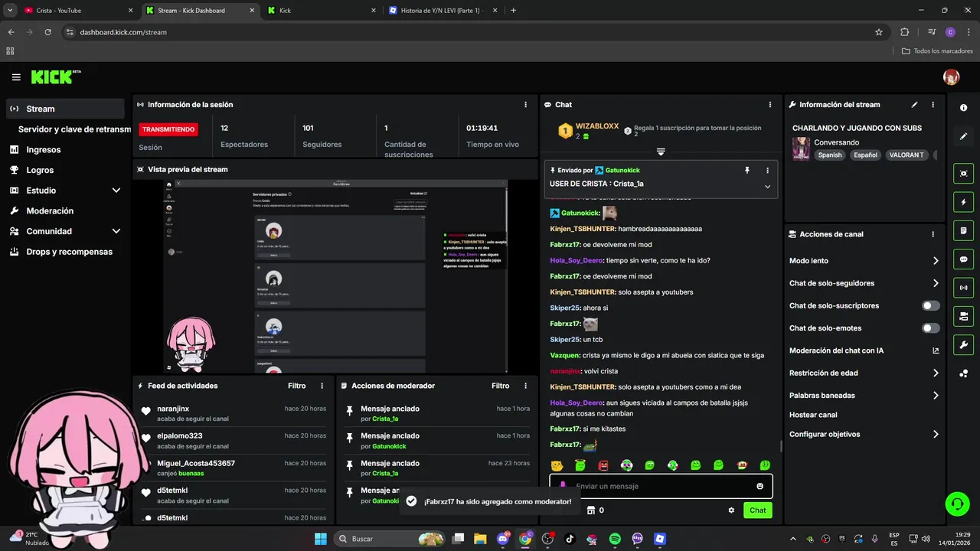Screen dimensions: 980x551
Task: Open the Chat panel three-dot menu
Action: [x=769, y=105]
